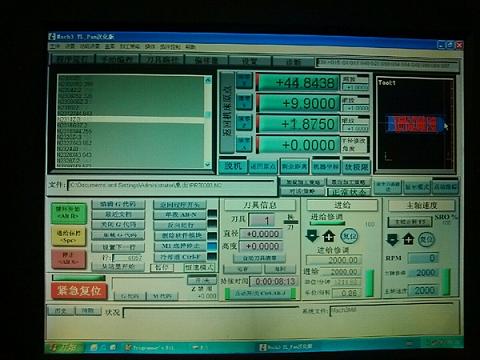Viewport: 480px width, 360px height.
Task: Open the 设置 settings screen tab
Action: coord(249,61)
